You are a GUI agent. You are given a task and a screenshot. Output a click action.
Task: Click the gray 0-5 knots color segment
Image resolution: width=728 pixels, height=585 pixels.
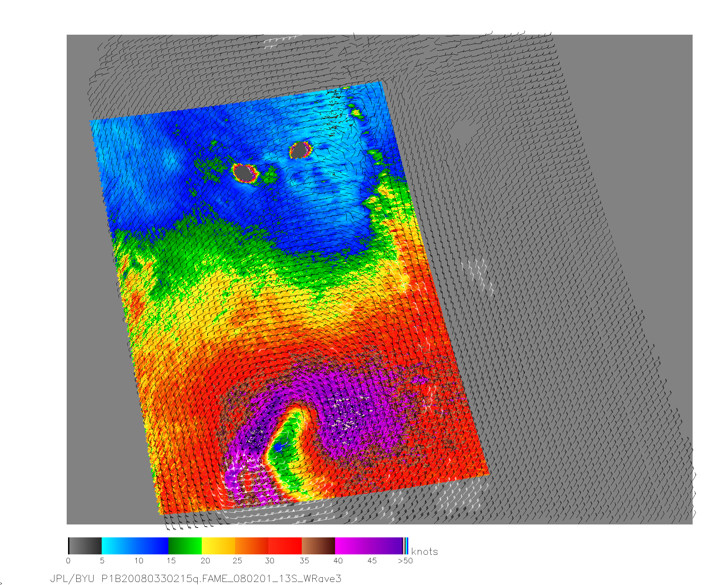(x=85, y=546)
